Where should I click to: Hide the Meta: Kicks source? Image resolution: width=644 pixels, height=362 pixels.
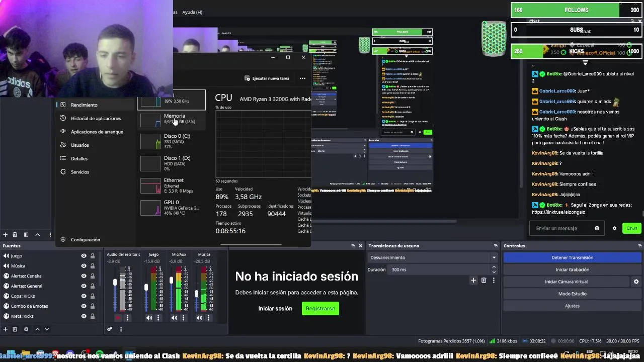84,316
